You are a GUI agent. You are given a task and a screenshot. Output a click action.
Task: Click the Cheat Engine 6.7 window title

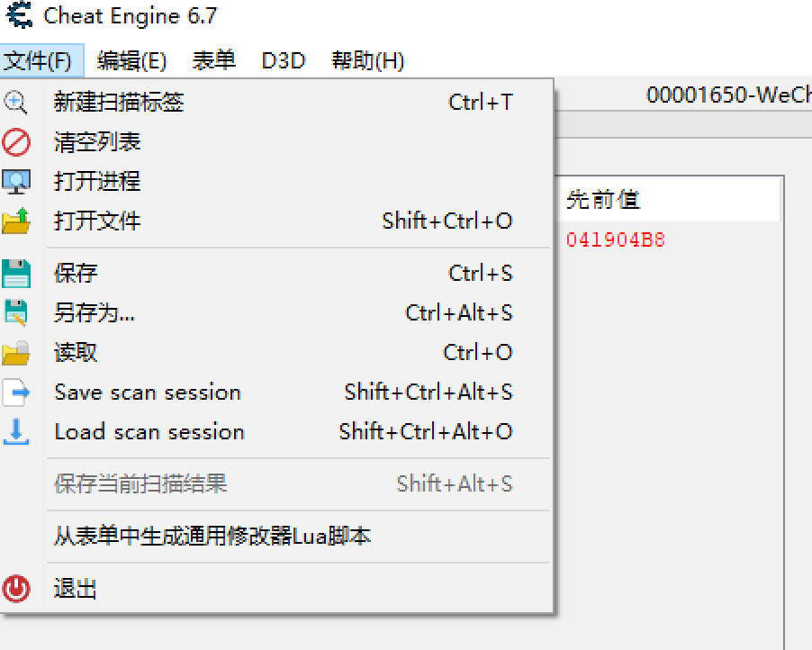pos(131,15)
